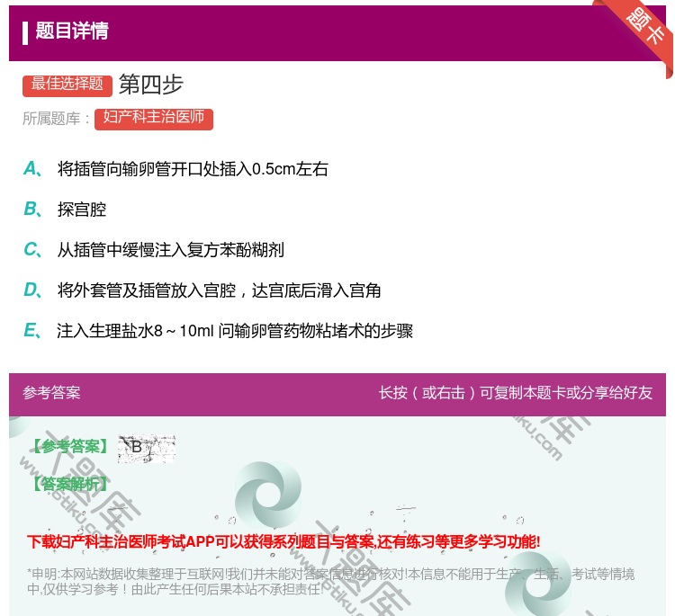
Task: Click the 所属题库 label
Action: point(56,119)
